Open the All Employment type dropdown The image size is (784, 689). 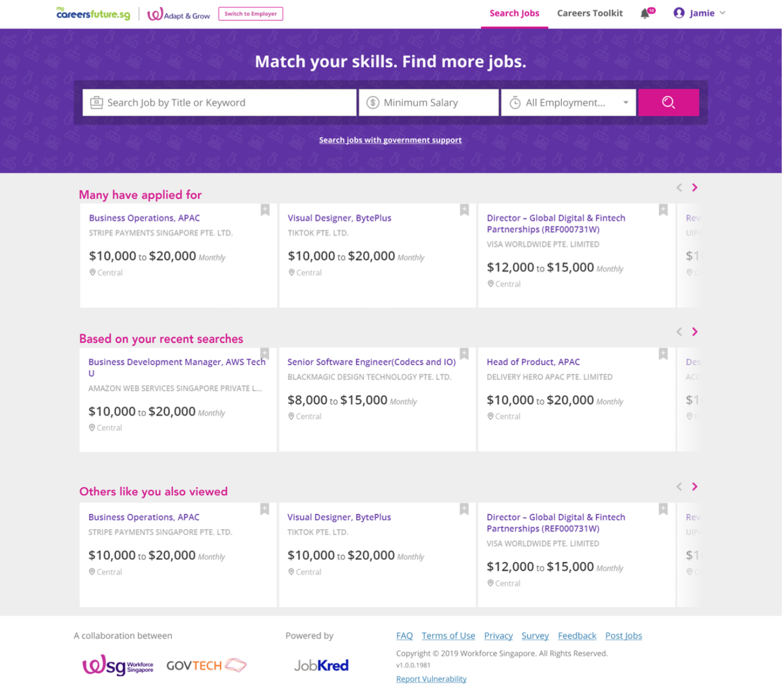pyautogui.click(x=570, y=103)
